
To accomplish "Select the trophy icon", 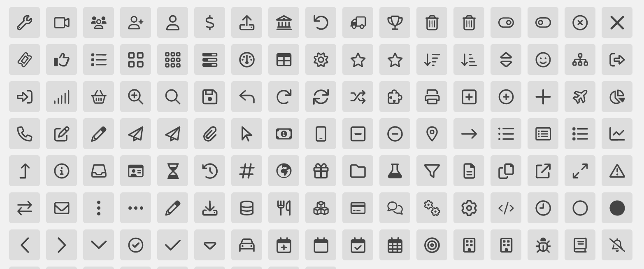I will tap(395, 23).
